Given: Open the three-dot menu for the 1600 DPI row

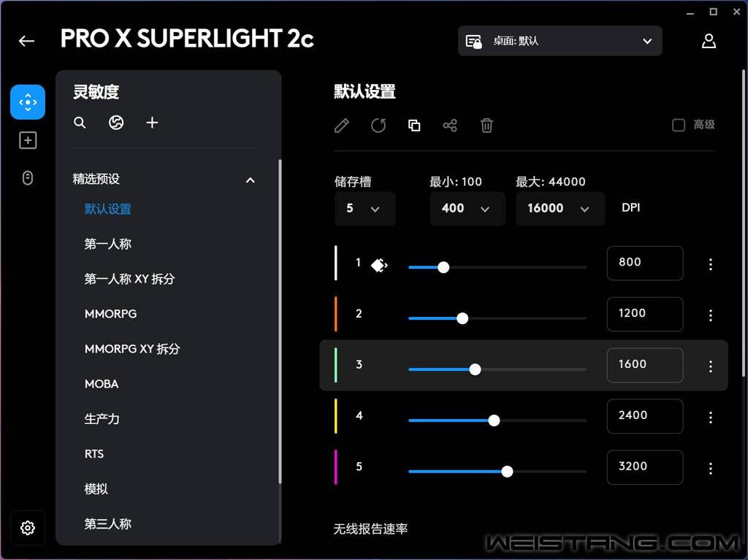Looking at the screenshot, I should (x=711, y=367).
